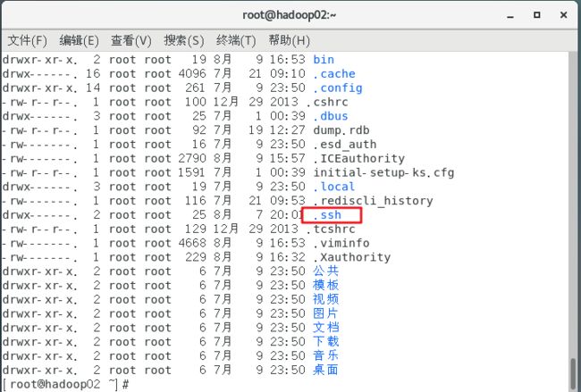Click the .dbus directory entry
This screenshot has width=581, height=392.
331,116
